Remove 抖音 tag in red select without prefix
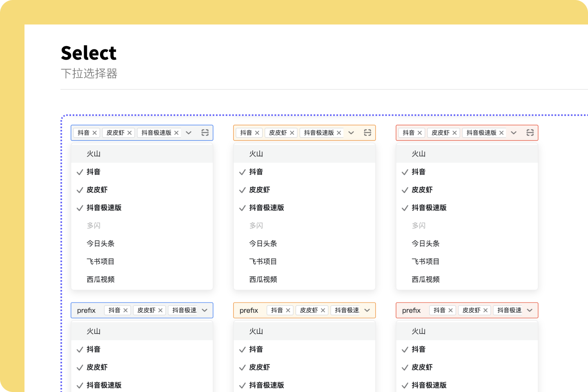This screenshot has height=392, width=588. point(420,133)
